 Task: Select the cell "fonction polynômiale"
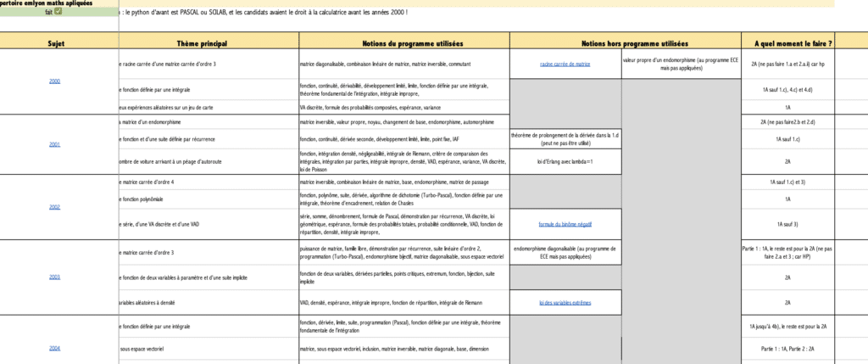[209, 199]
